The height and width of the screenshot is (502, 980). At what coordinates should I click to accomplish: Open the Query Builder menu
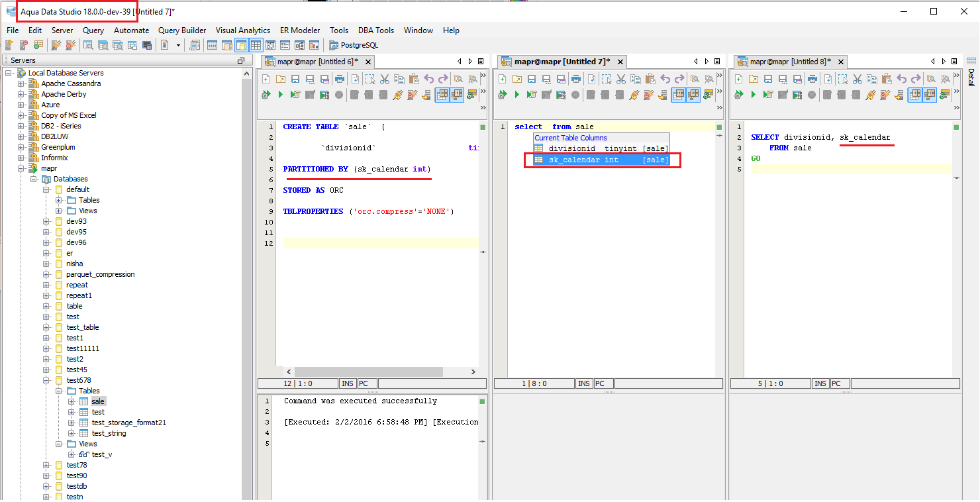click(182, 30)
